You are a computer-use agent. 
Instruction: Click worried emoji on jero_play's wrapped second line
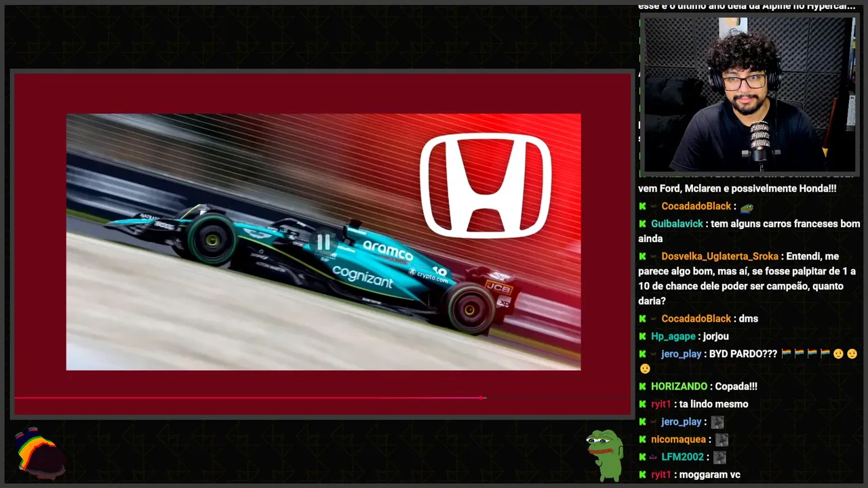[x=645, y=369]
